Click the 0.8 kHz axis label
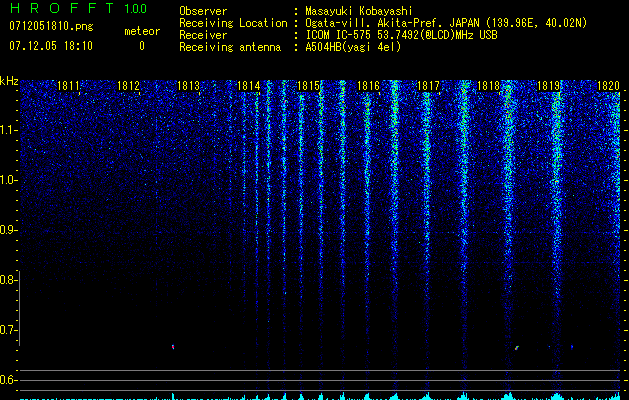Image resolution: width=629 pixels, height=400 pixels. [8, 280]
